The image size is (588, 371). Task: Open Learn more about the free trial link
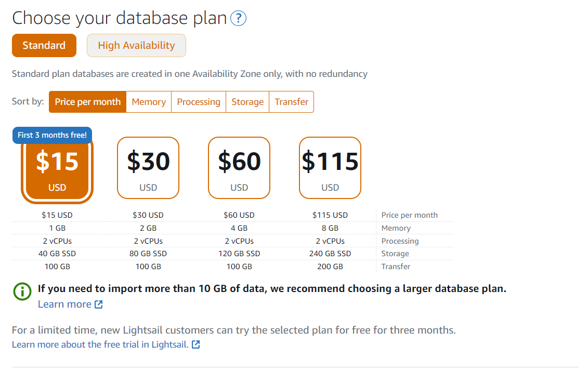[100, 344]
